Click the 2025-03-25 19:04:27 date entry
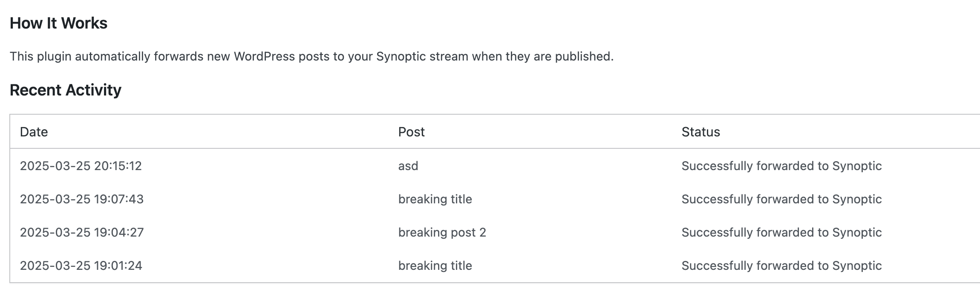Screen dimensions: 980x295 pyautogui.click(x=81, y=232)
